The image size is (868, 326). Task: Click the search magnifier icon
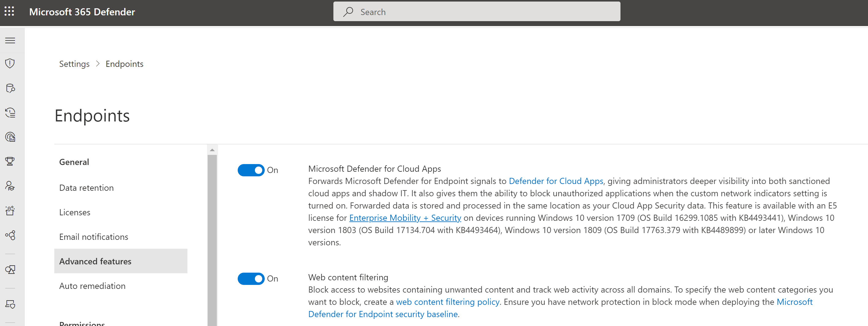pos(348,12)
